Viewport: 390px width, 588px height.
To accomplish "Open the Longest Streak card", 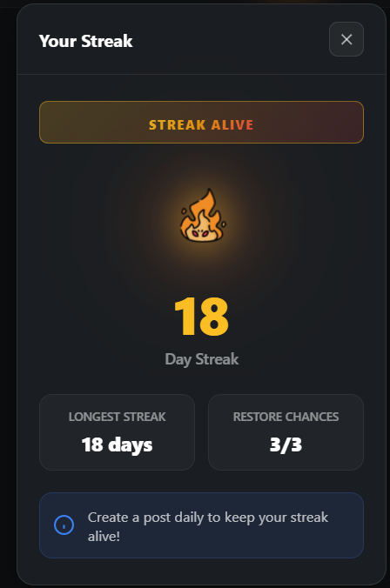I will (118, 432).
